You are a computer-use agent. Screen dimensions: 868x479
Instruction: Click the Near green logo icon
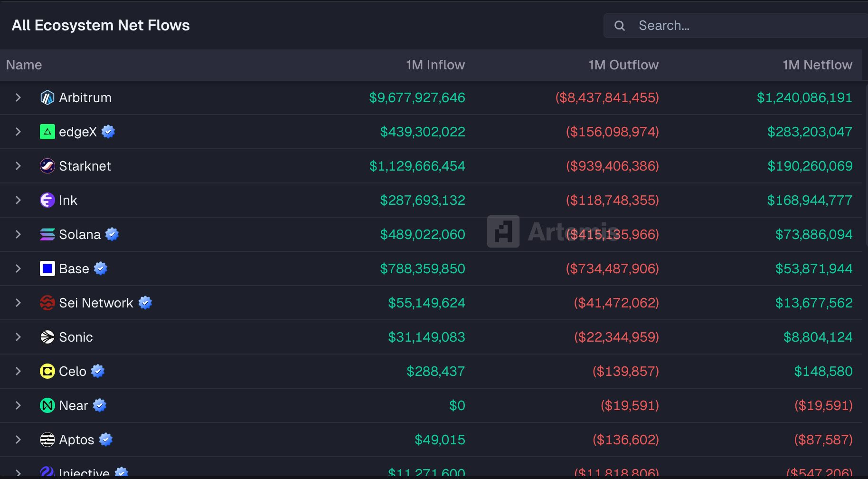(47, 405)
